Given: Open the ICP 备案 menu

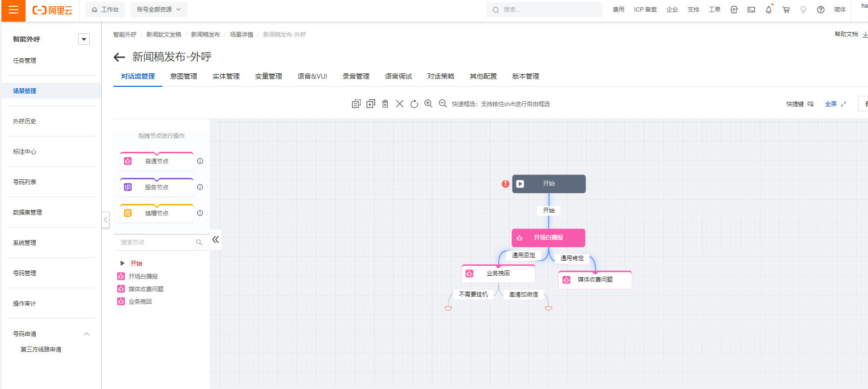Looking at the screenshot, I should tap(645, 10).
